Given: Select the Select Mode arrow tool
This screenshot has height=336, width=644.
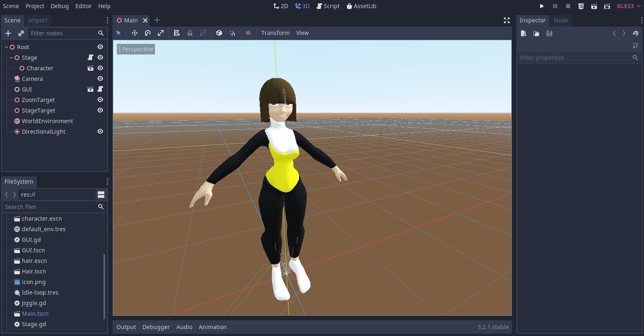Looking at the screenshot, I should pyautogui.click(x=118, y=33).
